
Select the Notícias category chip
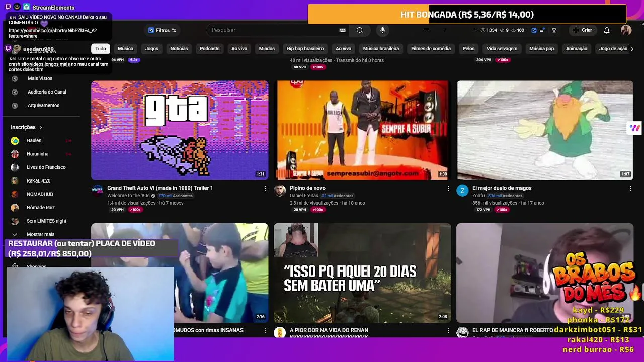(179, 49)
